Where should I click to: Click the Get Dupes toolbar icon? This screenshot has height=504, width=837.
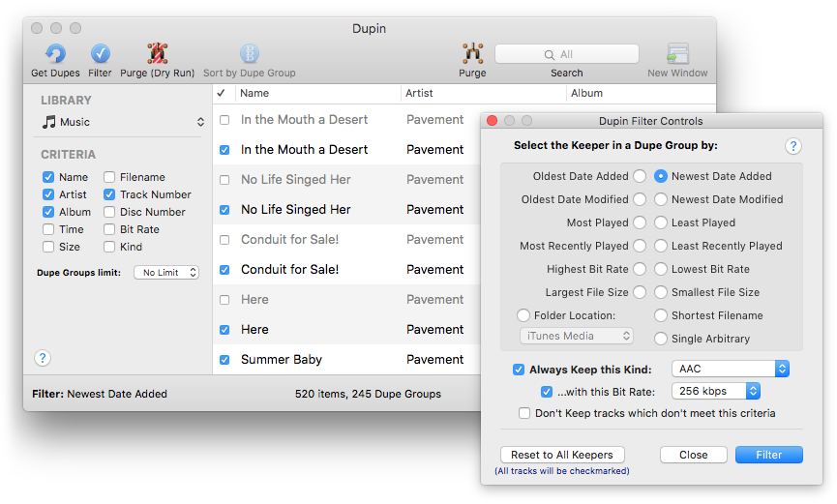[55, 53]
